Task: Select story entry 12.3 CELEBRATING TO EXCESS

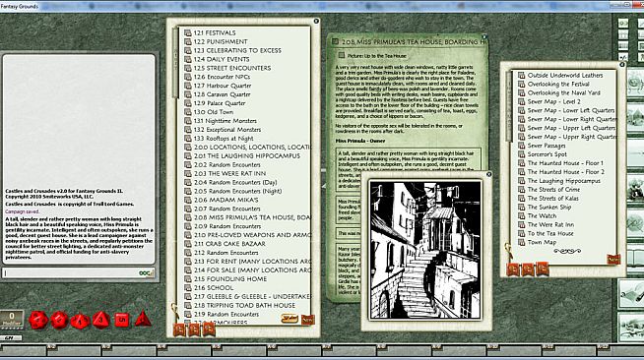Action: pos(237,50)
